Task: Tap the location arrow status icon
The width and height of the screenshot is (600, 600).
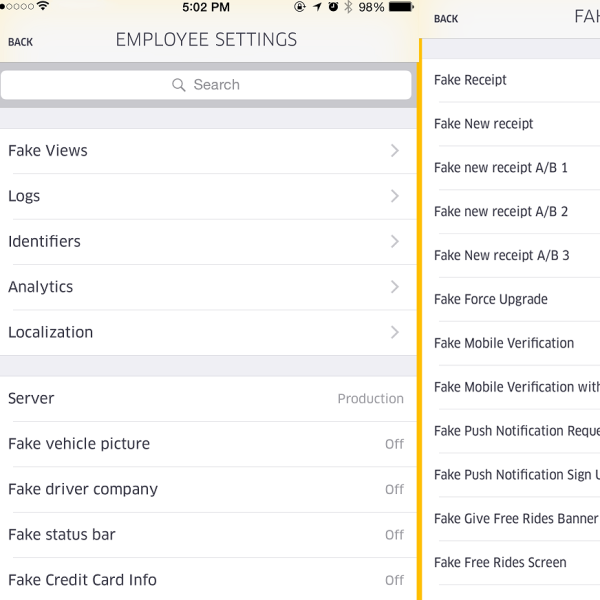Action: pyautogui.click(x=317, y=7)
